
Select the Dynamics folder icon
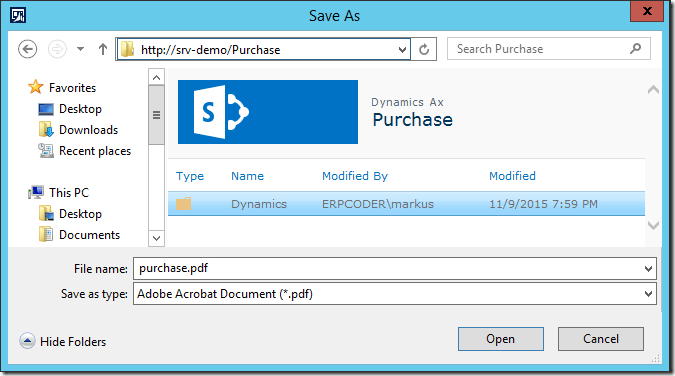coord(183,203)
